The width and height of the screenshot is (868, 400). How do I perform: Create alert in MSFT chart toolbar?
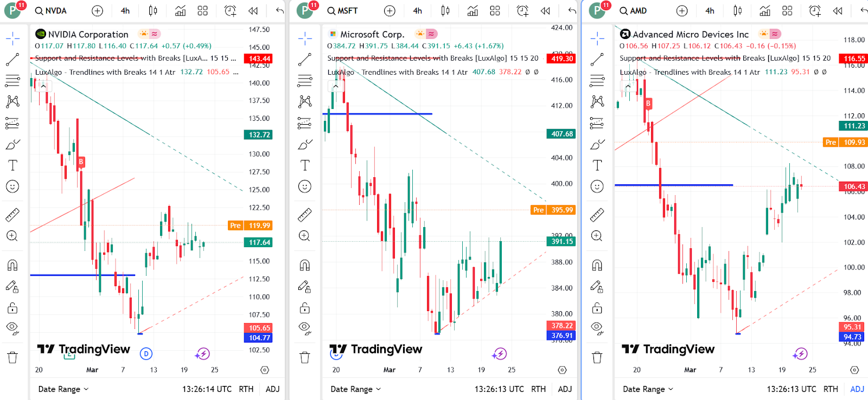[522, 11]
